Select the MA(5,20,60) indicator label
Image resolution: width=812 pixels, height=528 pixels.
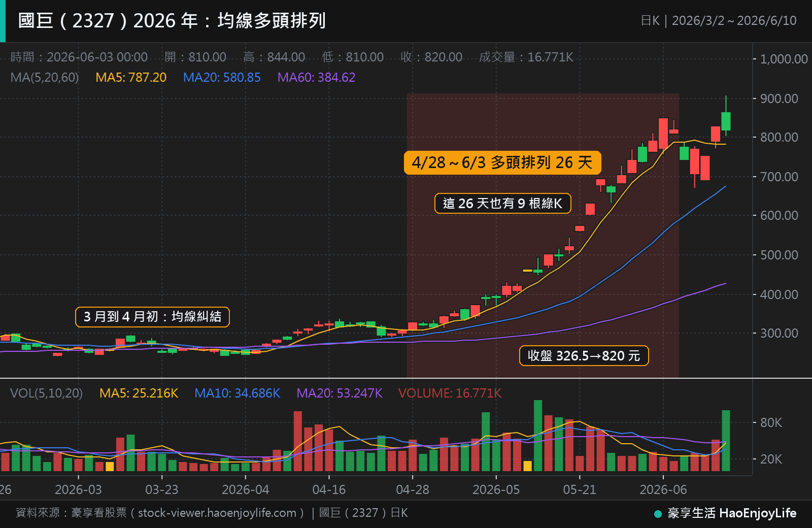(x=45, y=78)
